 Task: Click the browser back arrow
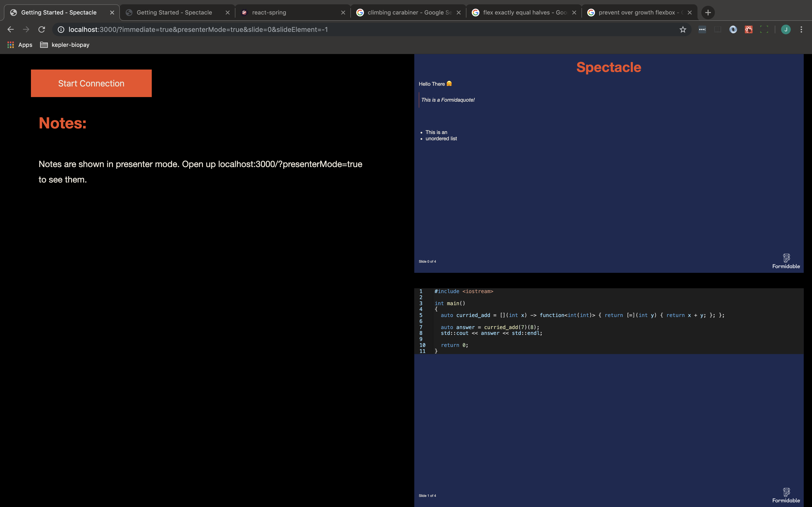point(11,29)
